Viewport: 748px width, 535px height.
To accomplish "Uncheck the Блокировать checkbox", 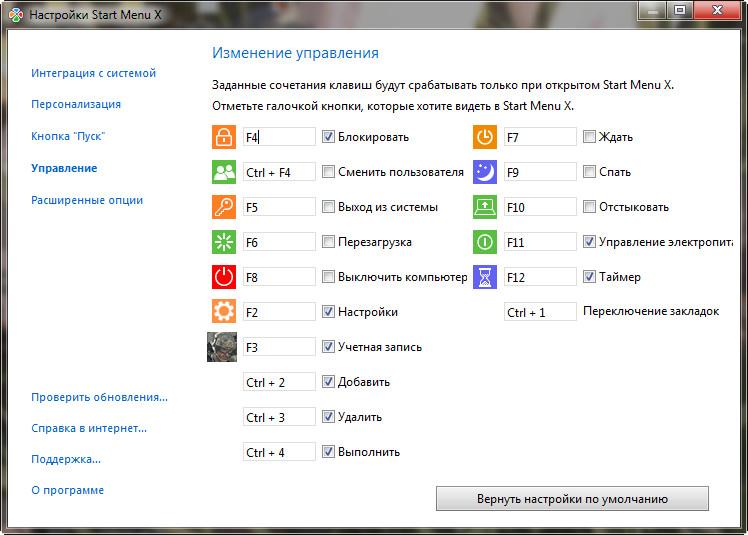I will pyautogui.click(x=328, y=137).
